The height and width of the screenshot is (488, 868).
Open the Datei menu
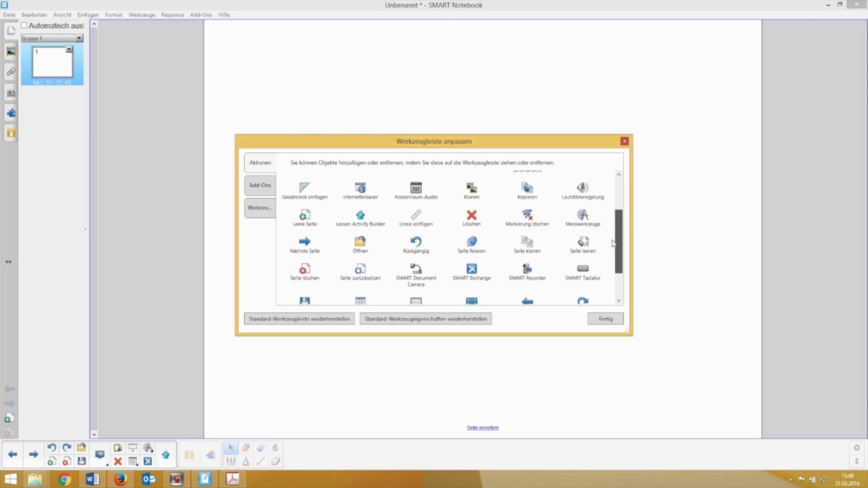point(9,14)
